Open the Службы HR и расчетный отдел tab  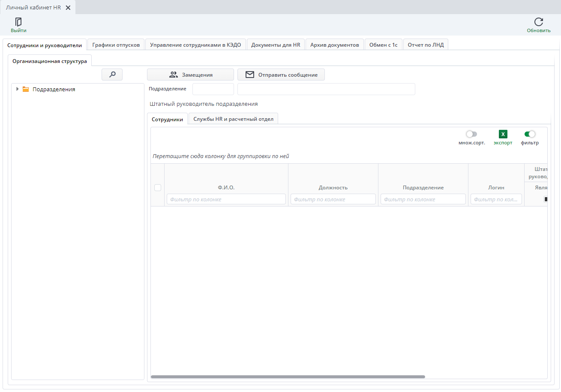click(233, 119)
